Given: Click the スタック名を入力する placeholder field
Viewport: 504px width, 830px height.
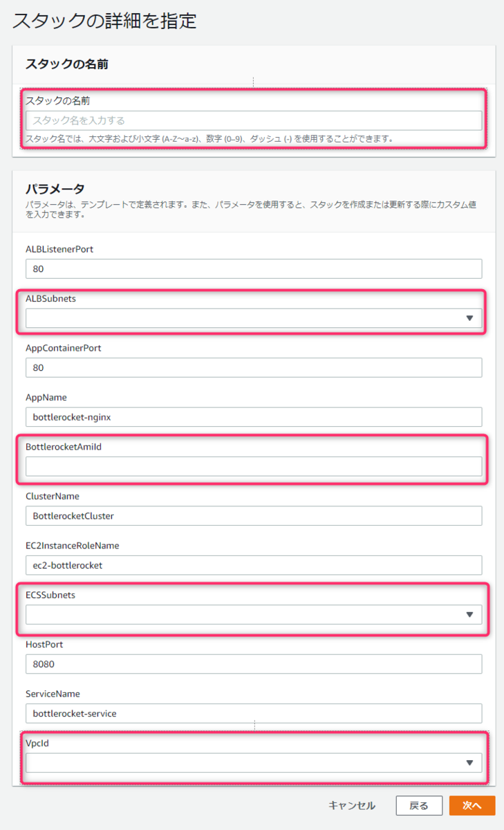Looking at the screenshot, I should click(x=253, y=120).
